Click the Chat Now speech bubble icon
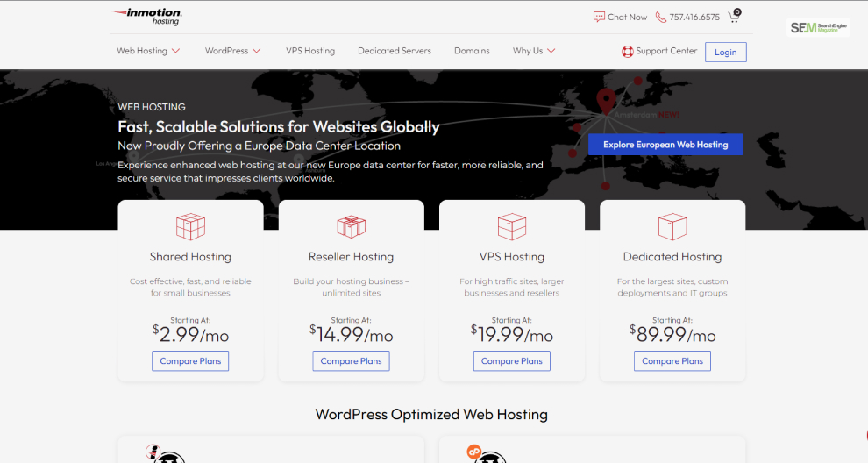 point(599,17)
